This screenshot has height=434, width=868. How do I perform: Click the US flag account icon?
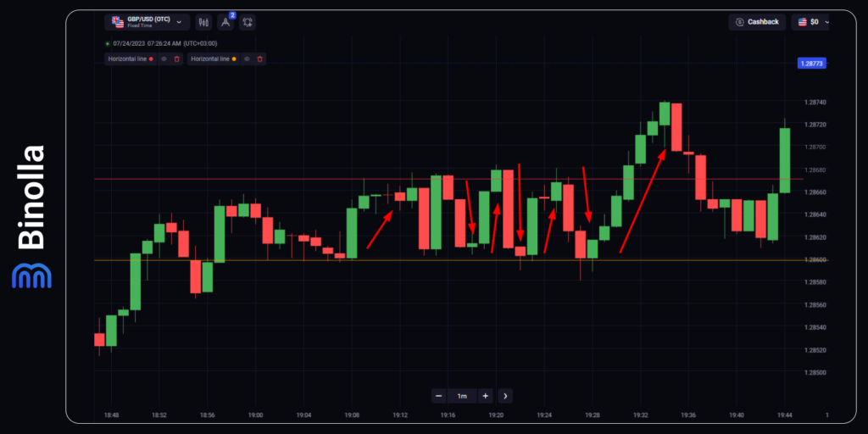tap(801, 22)
